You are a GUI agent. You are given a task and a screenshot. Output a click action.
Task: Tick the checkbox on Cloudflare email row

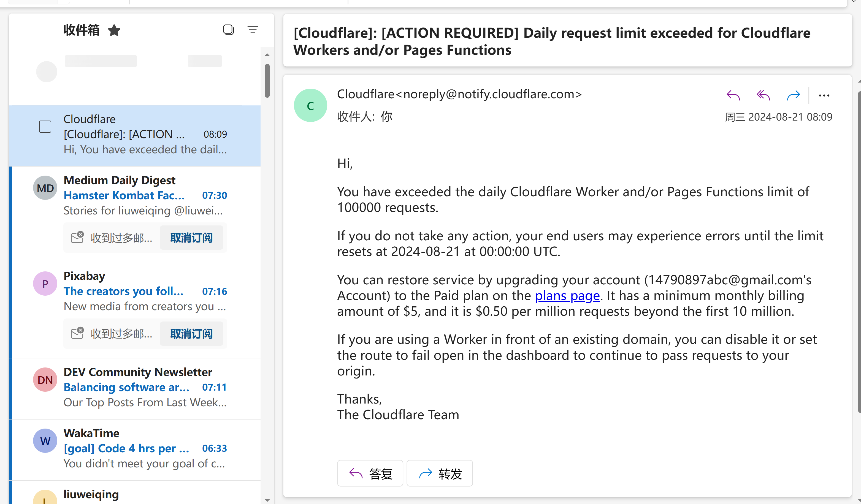pos(45,127)
